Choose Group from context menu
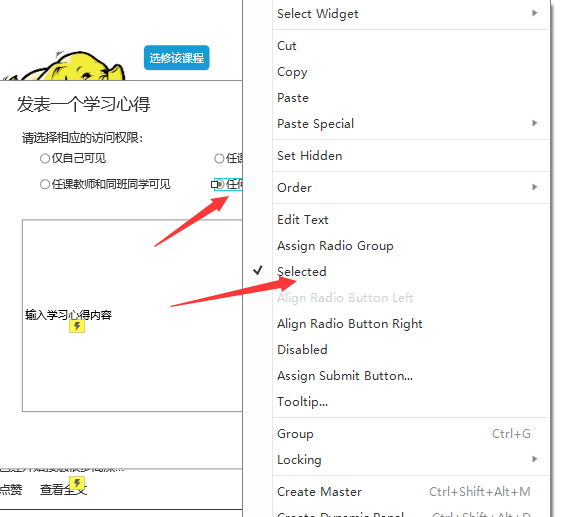 point(411,434)
